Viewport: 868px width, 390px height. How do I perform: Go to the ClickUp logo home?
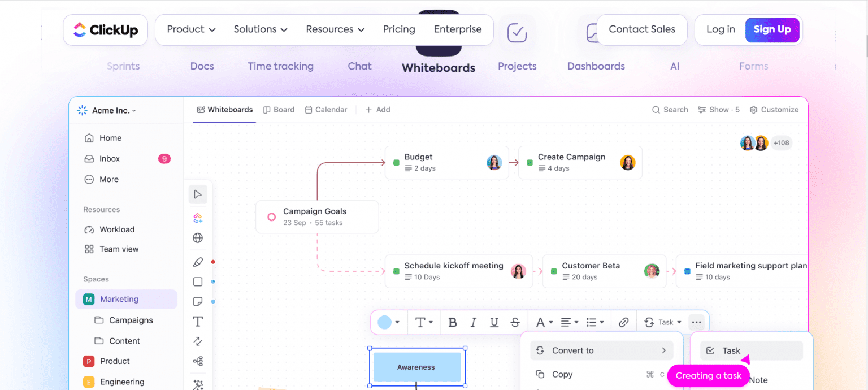[106, 30]
